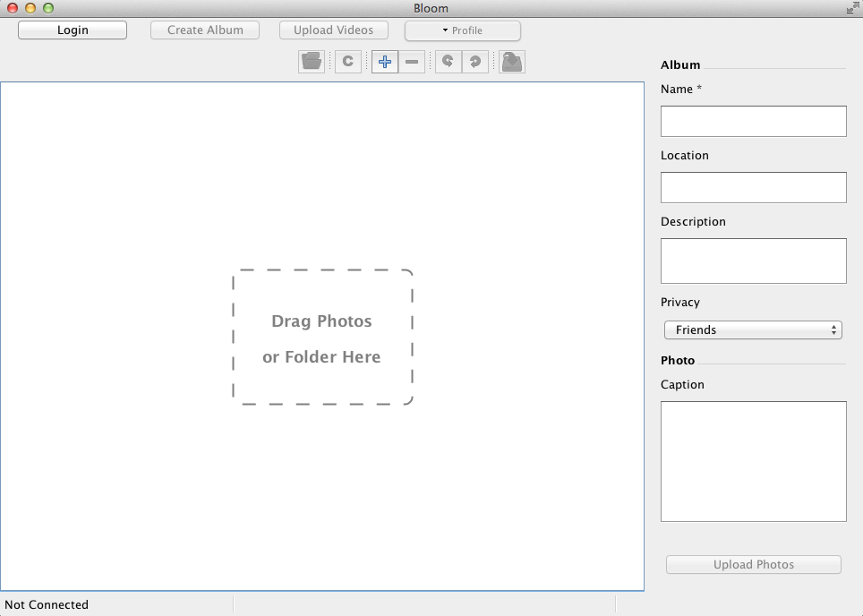Open the Profile dropdown menu
The image size is (863, 616).
coord(463,30)
